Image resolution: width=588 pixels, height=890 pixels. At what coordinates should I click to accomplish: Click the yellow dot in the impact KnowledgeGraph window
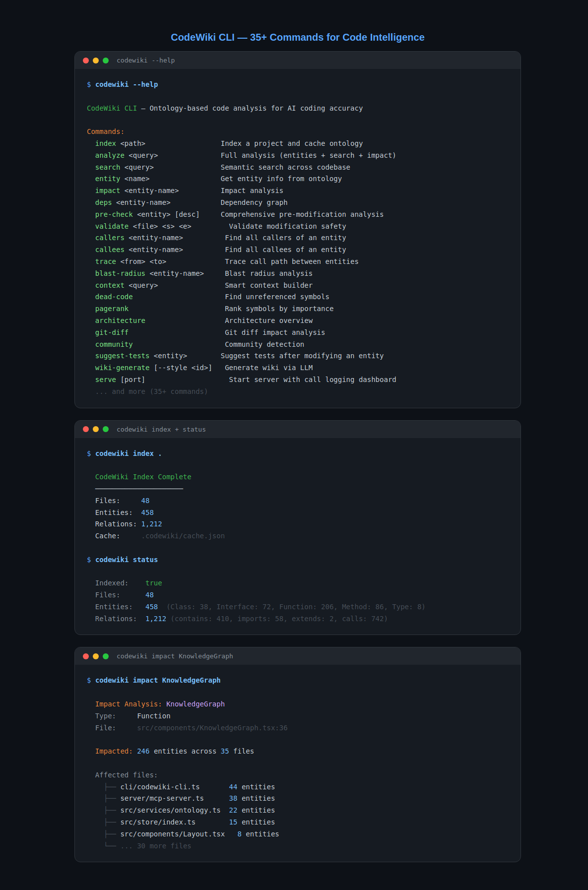pos(96,656)
